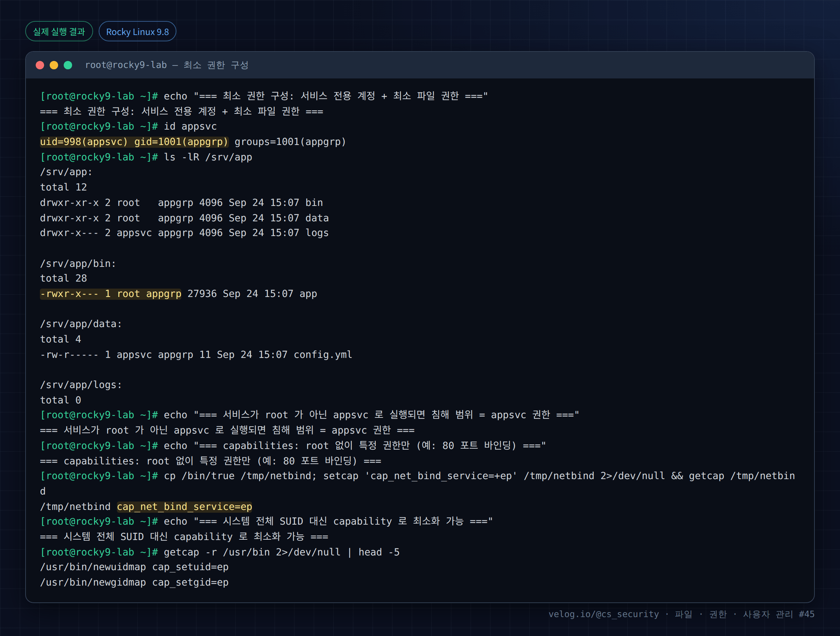Click the 'ls -lR /srv/app' command
Screen dimensions: 840x636
(146, 157)
